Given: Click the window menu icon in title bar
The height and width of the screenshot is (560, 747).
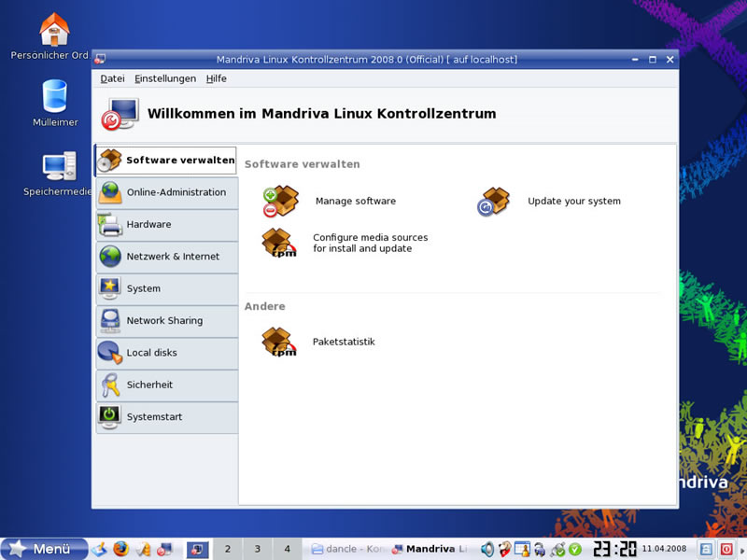Looking at the screenshot, I should [100, 60].
